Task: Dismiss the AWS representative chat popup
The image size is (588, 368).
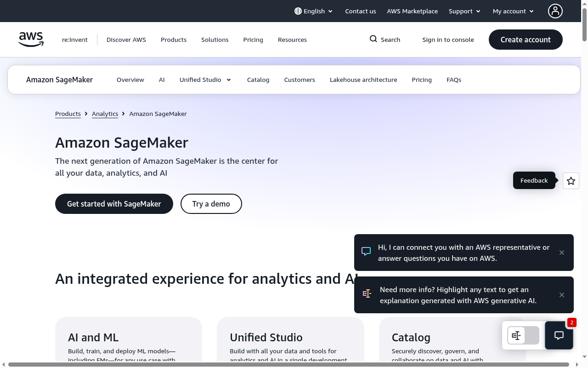Action: [x=562, y=253]
